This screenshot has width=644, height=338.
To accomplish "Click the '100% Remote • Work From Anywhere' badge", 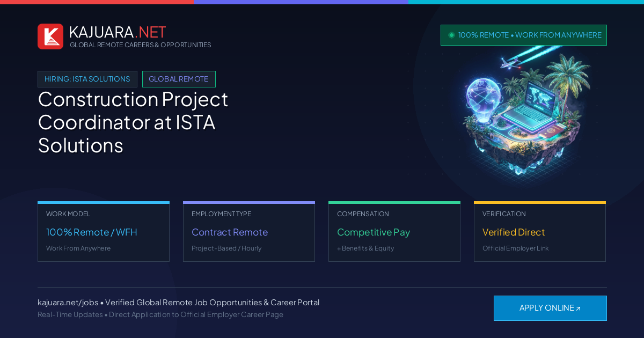I will 524,35.
